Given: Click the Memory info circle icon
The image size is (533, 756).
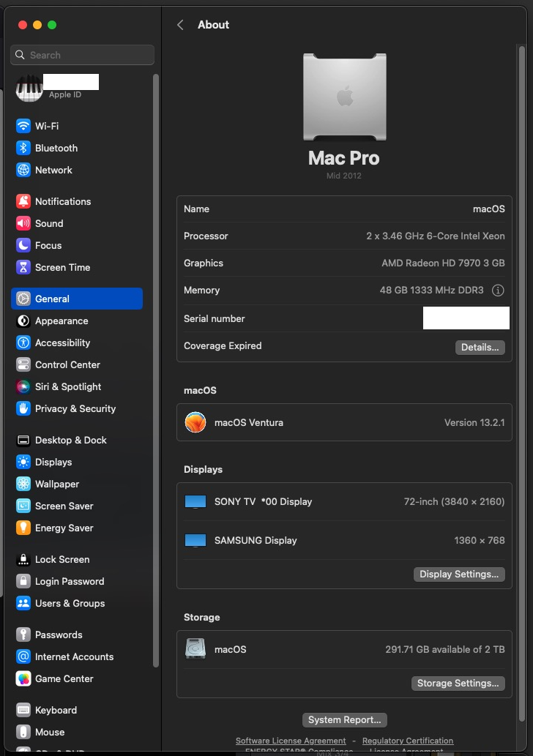Looking at the screenshot, I should tap(498, 291).
